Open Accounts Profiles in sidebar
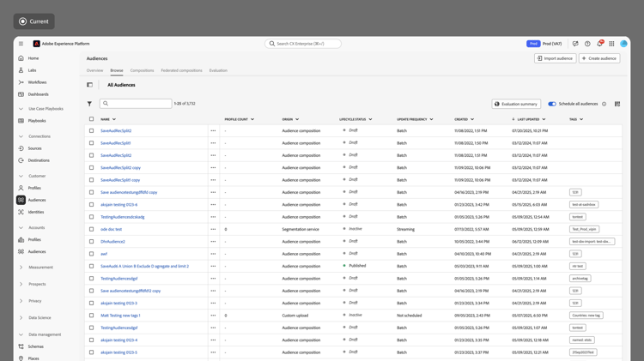This screenshot has width=644, height=361. (x=34, y=239)
